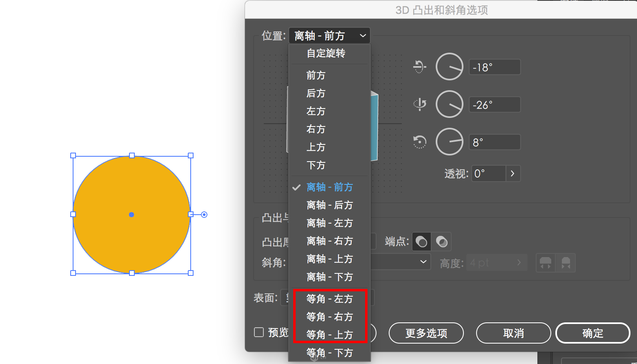Open the 斜角 dropdown arrow
The width and height of the screenshot is (637, 364).
tap(423, 262)
